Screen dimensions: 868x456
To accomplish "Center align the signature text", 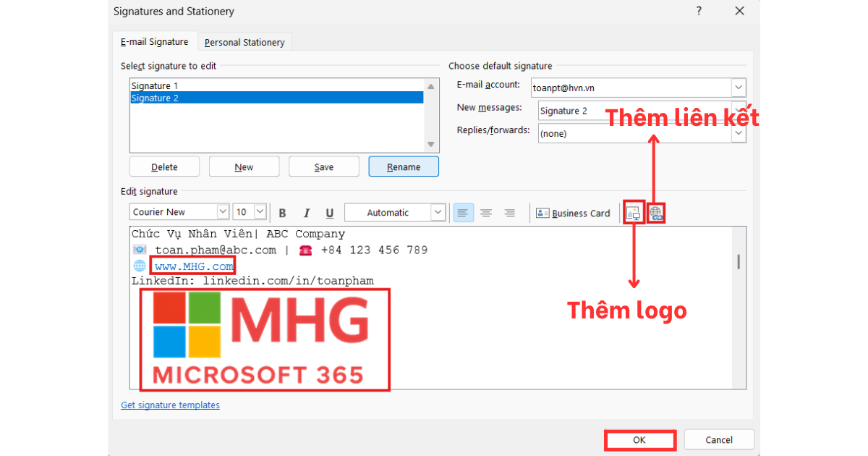I will [x=486, y=213].
